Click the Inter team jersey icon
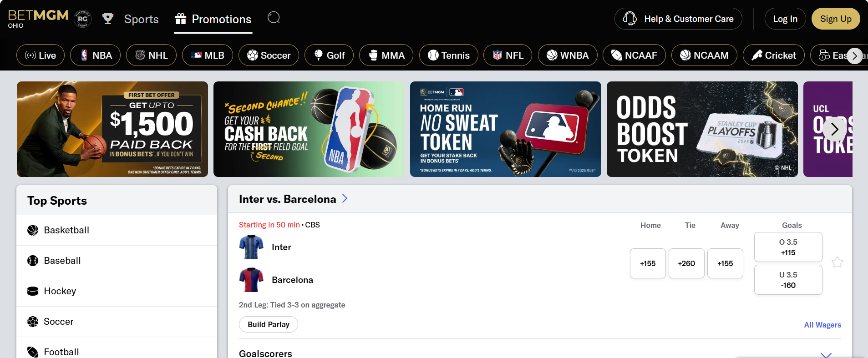 (x=251, y=247)
